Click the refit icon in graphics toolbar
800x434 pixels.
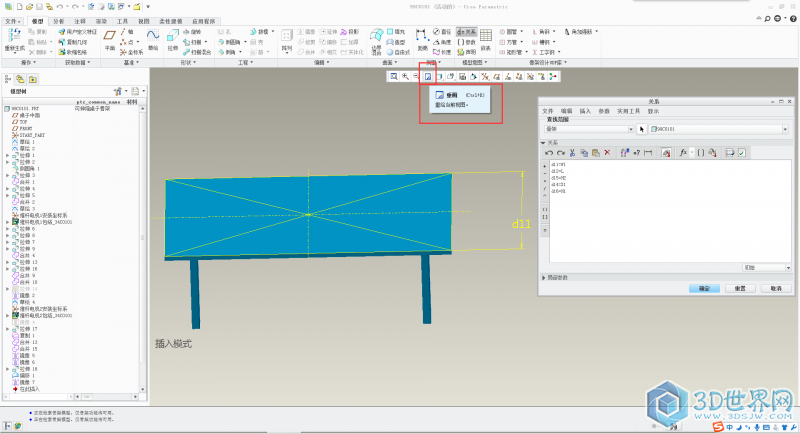393,76
